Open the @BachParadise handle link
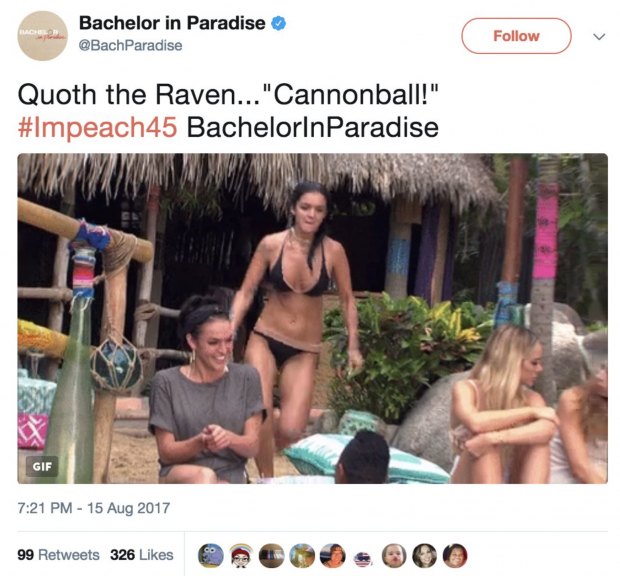The height and width of the screenshot is (576, 620). coord(130,45)
